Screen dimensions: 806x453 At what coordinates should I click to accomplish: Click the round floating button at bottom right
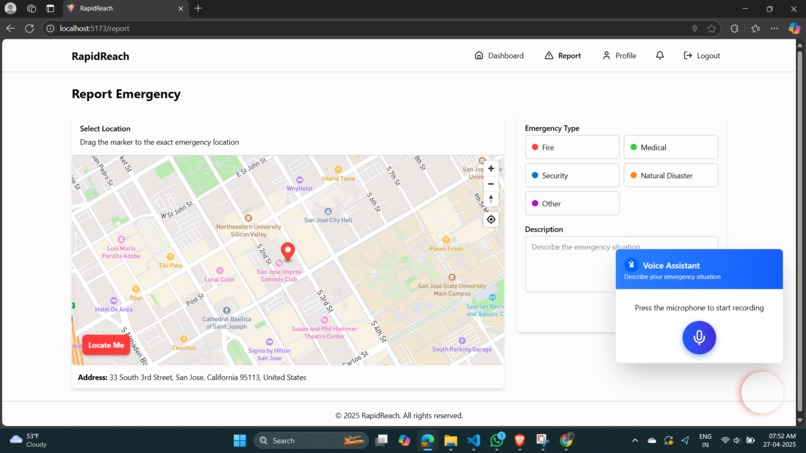762,392
